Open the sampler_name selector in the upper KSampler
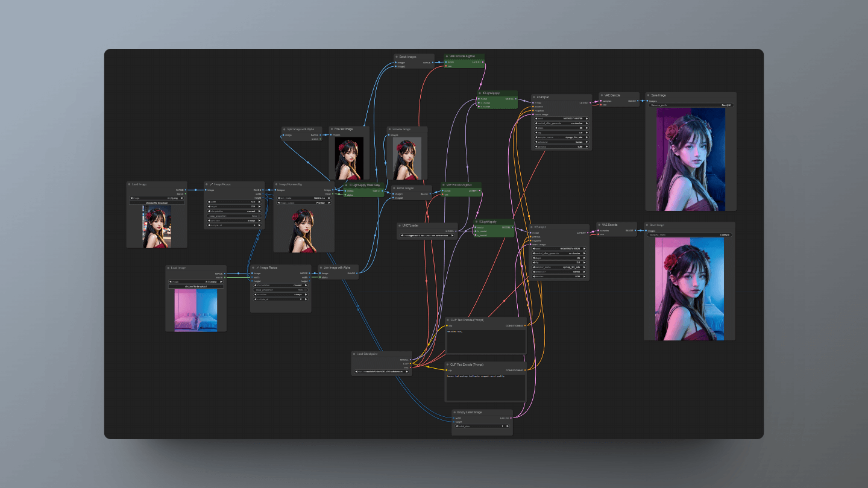Image resolution: width=868 pixels, height=488 pixels. pyautogui.click(x=561, y=137)
